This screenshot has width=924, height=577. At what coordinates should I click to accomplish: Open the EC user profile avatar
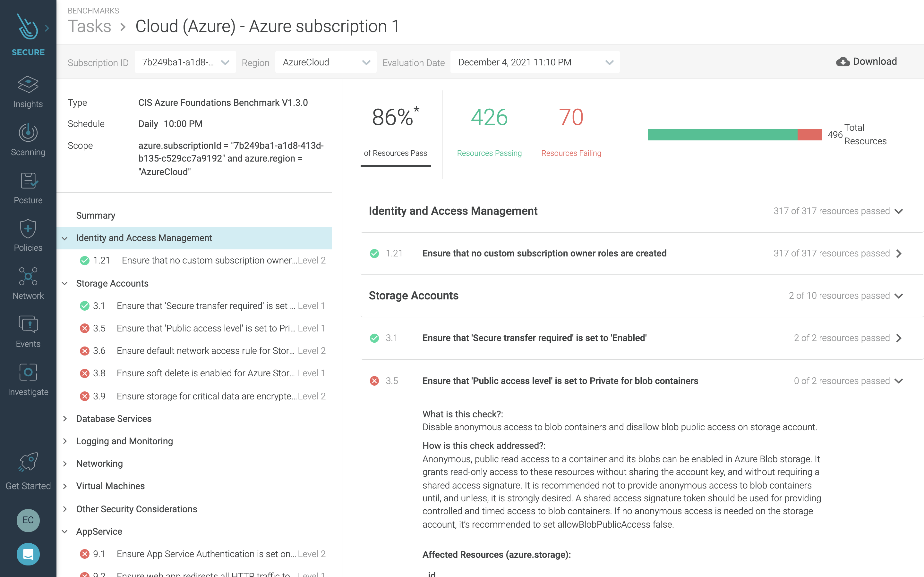[28, 521]
